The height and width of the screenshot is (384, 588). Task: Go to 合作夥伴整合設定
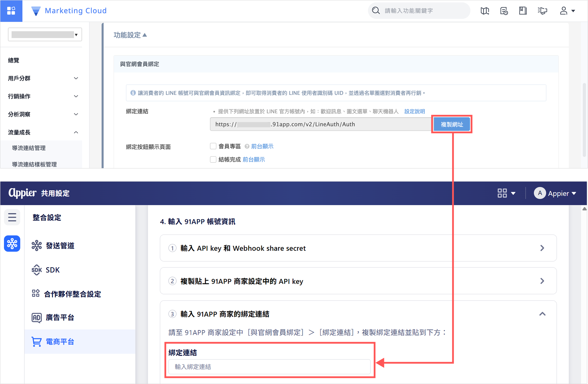coord(72,294)
